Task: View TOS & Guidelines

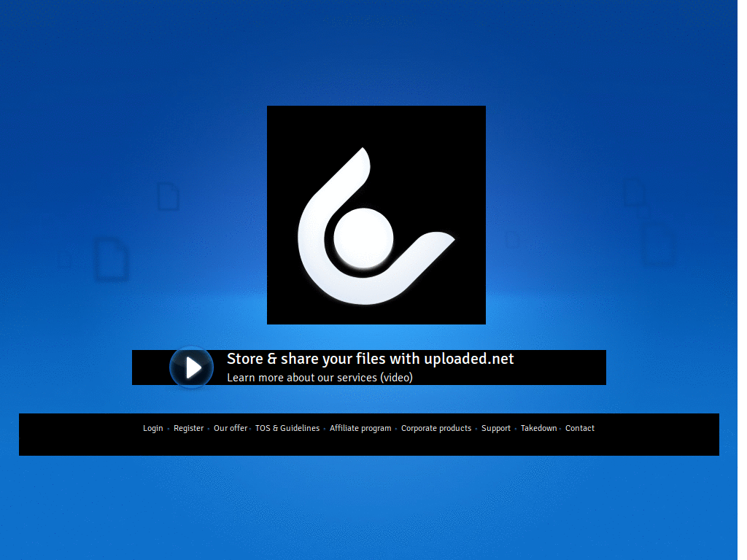Action: (x=287, y=428)
